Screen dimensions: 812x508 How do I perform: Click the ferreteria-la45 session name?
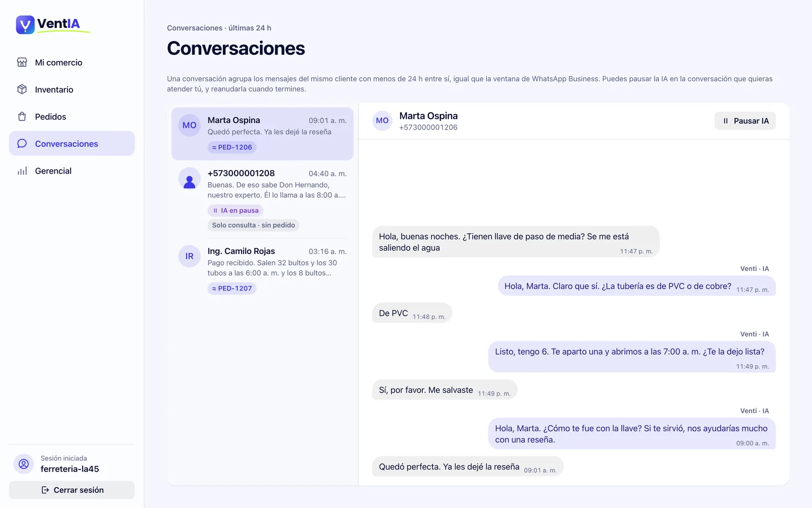point(70,469)
